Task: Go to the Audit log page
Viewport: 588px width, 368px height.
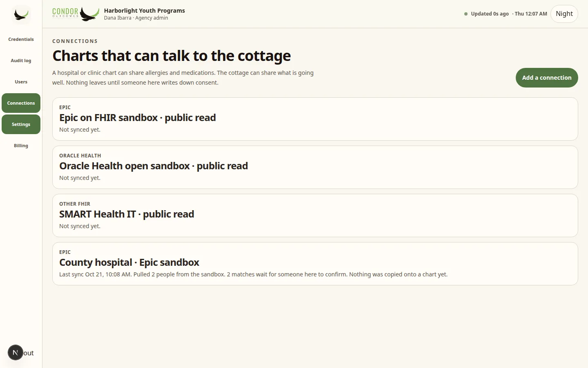Action: pos(21,61)
